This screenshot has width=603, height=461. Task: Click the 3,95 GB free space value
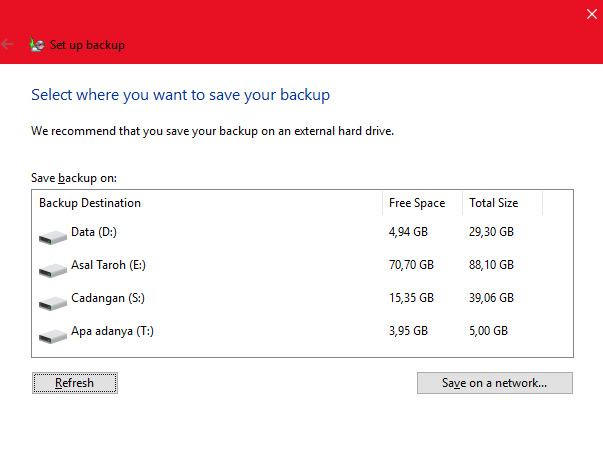coord(408,331)
